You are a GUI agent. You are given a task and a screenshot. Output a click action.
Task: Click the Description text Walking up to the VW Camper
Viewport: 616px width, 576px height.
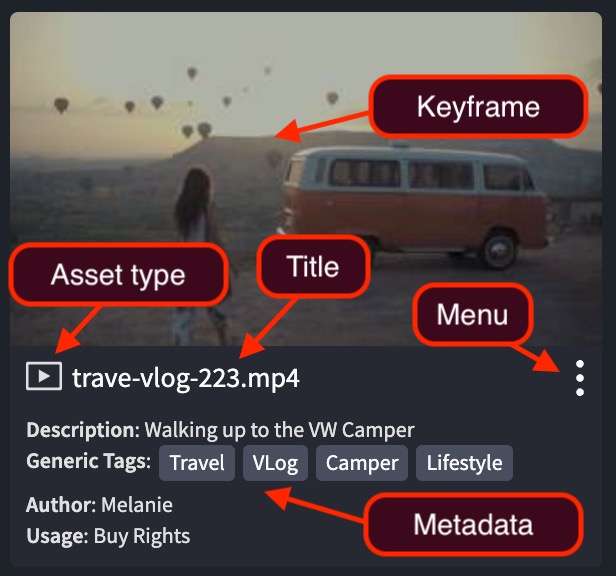point(279,430)
